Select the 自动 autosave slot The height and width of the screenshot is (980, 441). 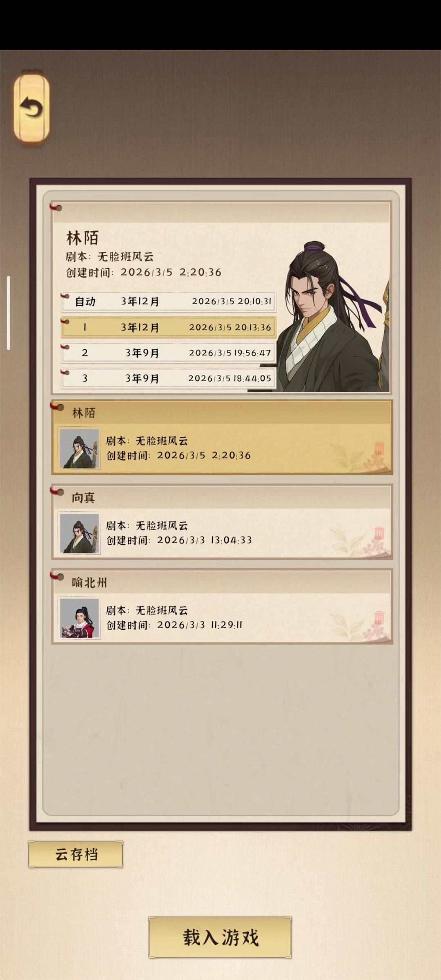coord(168,302)
